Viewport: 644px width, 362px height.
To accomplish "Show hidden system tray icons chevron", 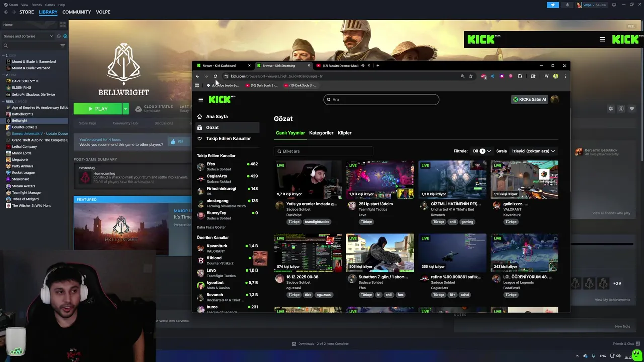I will pos(577,356).
